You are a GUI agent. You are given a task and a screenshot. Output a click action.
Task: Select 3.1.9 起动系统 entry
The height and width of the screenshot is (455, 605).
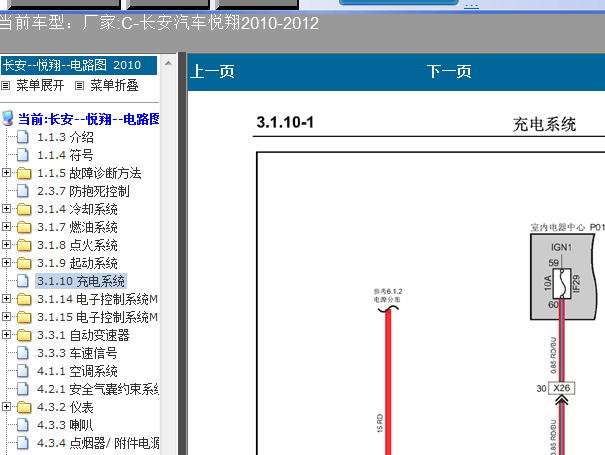(x=77, y=263)
